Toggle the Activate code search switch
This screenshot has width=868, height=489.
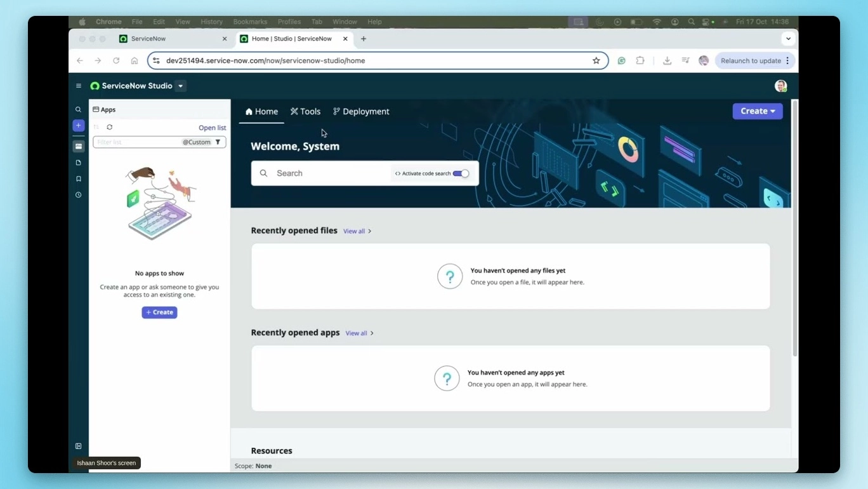(x=462, y=173)
